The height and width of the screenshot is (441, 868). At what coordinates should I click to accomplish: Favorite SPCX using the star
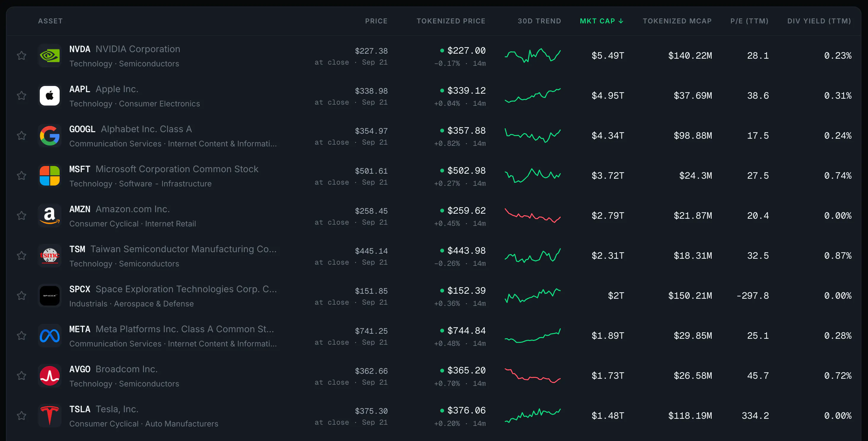[22, 295]
